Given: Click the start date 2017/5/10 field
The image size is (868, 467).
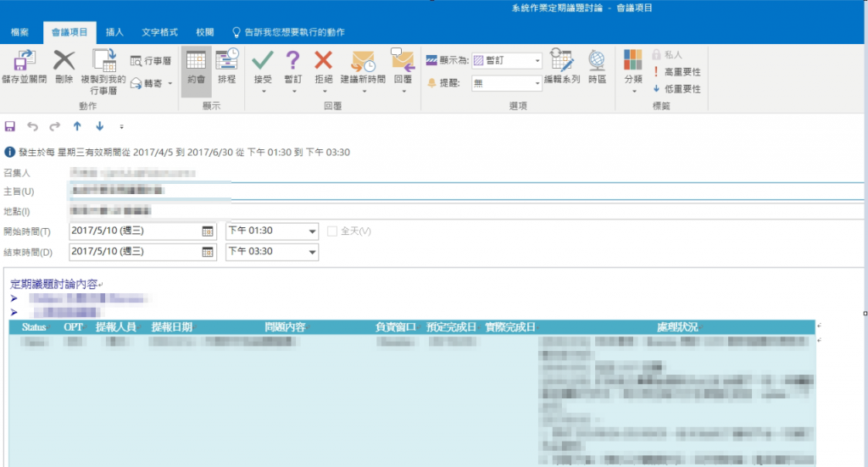Looking at the screenshot, I should click(x=135, y=231).
